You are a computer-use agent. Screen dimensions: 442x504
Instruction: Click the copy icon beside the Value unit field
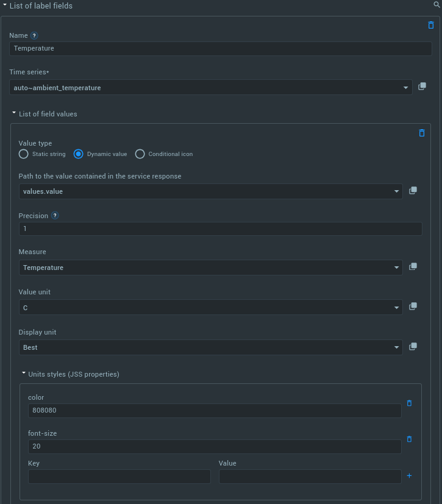tap(413, 306)
